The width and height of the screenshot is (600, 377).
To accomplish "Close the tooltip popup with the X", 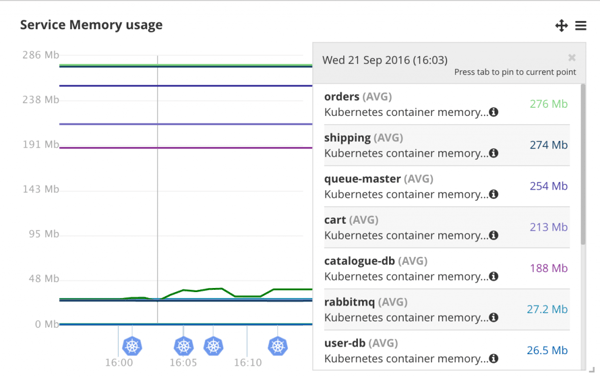I will coord(572,57).
